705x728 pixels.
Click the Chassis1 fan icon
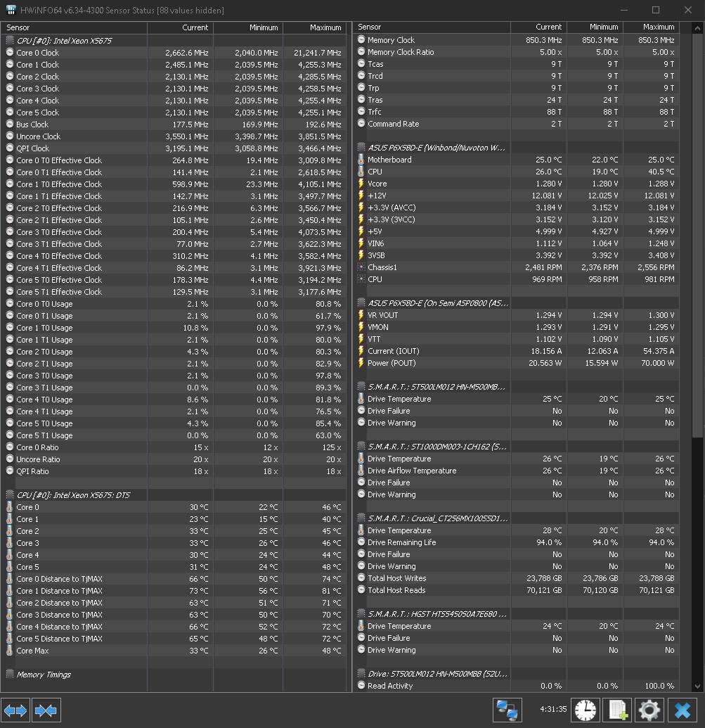pos(361,267)
